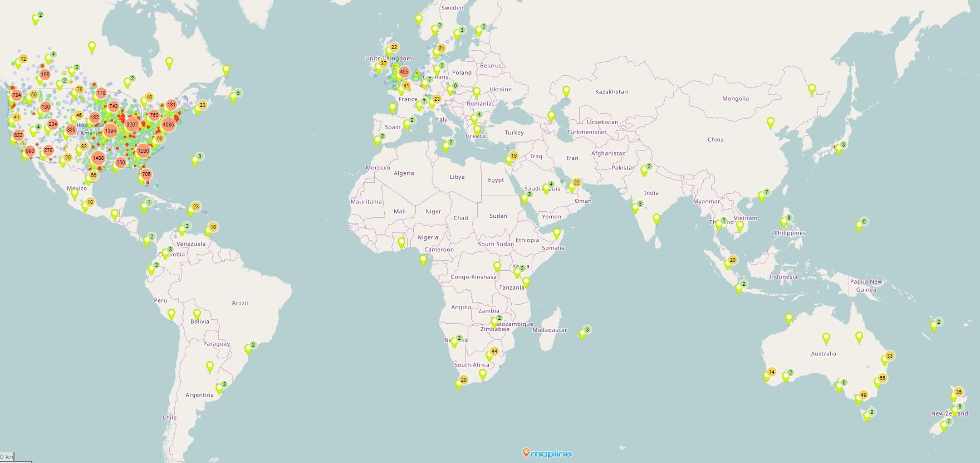Select the 16 cluster near Israel
The width and height of the screenshot is (980, 463).
tap(513, 156)
